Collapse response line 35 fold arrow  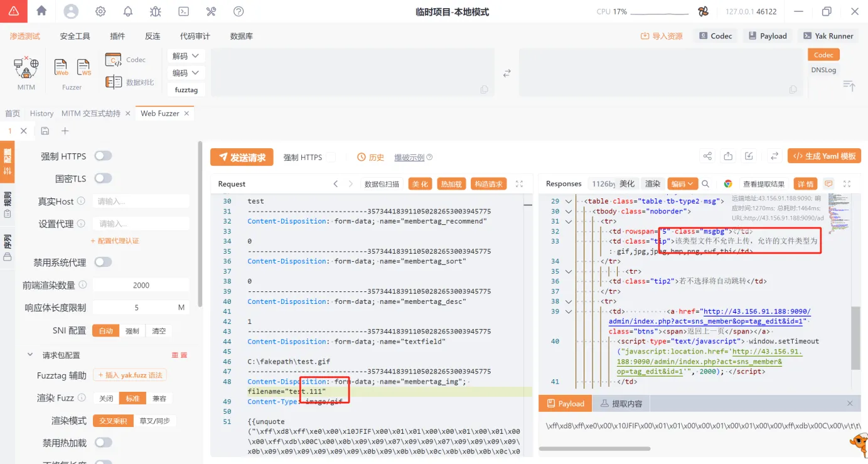(569, 271)
